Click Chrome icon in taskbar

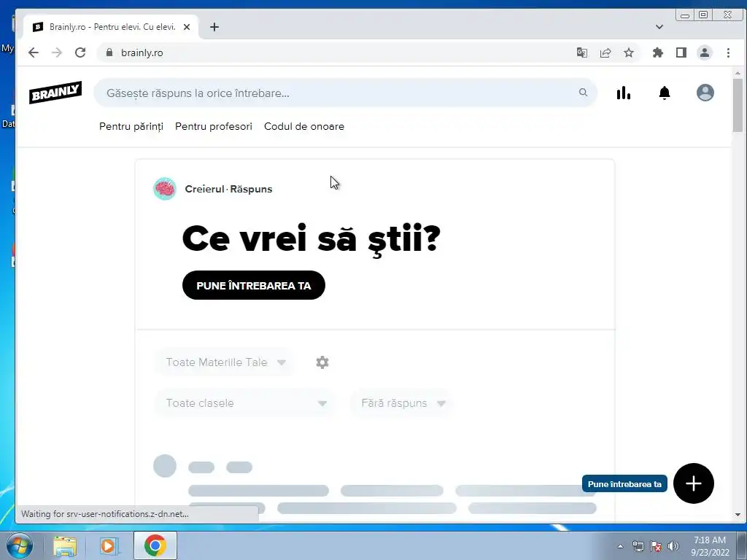[x=155, y=545]
